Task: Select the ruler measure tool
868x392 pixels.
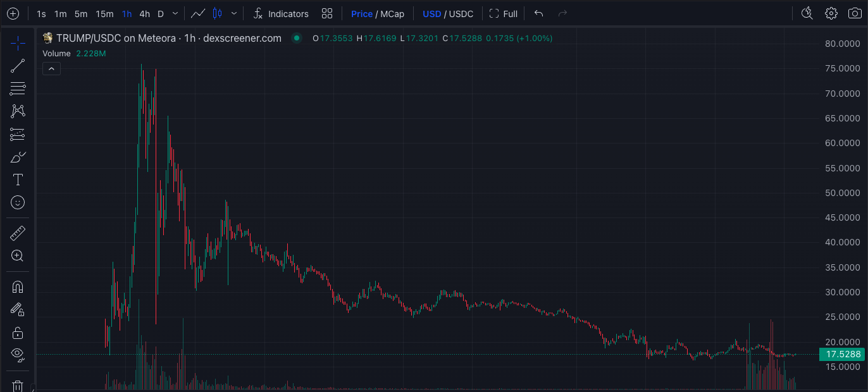Action: pos(18,233)
